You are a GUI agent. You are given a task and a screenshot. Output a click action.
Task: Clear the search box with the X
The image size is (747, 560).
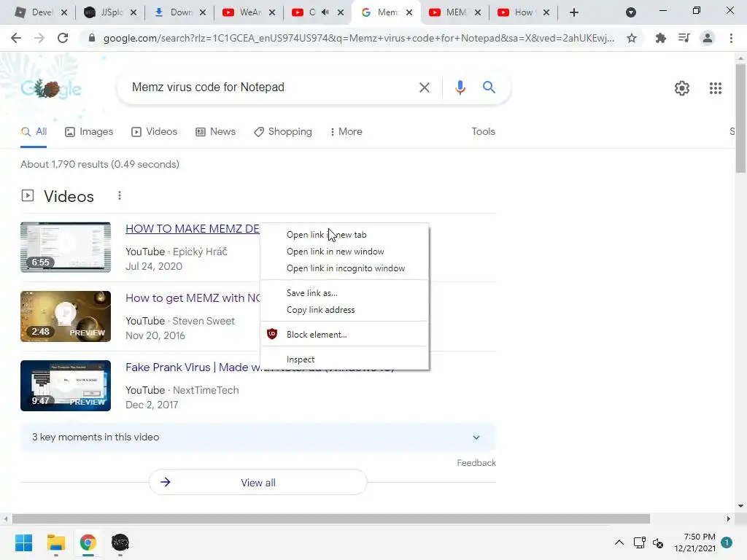(x=424, y=87)
